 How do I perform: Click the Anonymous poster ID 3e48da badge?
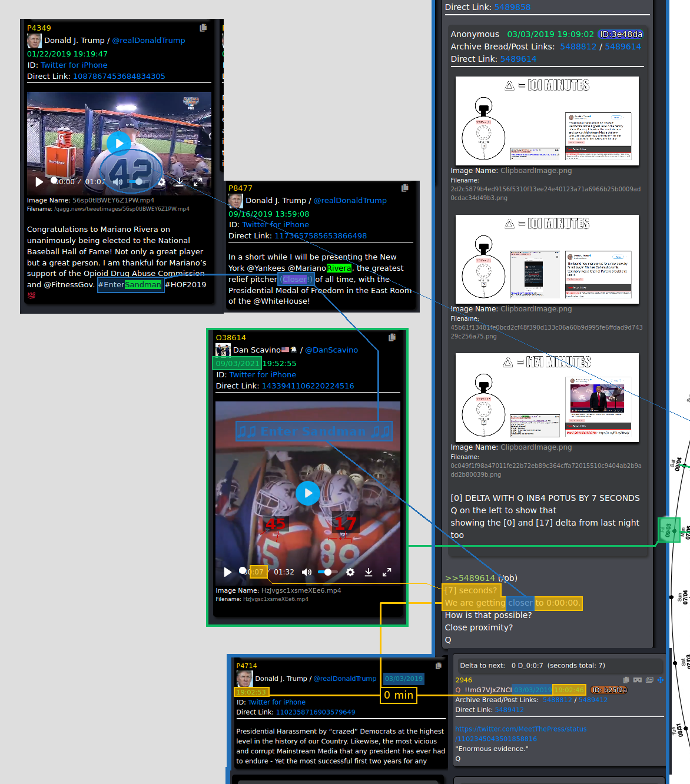[621, 34]
